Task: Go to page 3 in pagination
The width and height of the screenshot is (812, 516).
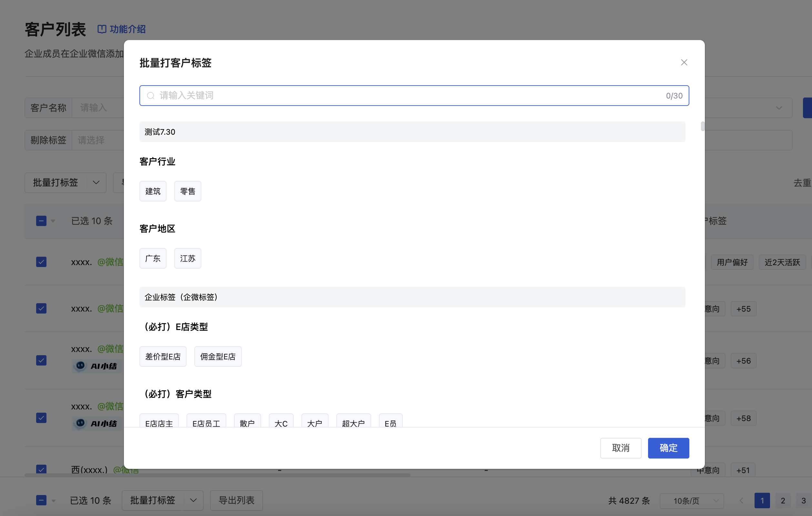Action: coord(804,501)
